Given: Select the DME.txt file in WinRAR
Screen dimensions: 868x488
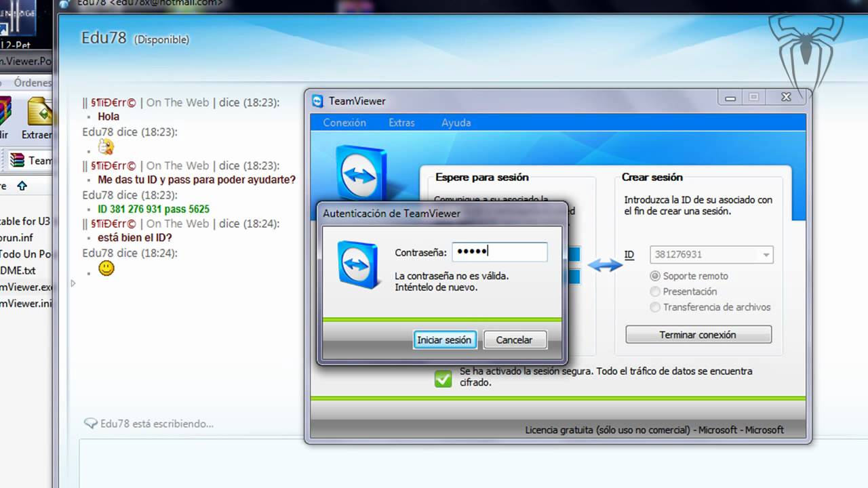Looking at the screenshot, I should pyautogui.click(x=19, y=270).
